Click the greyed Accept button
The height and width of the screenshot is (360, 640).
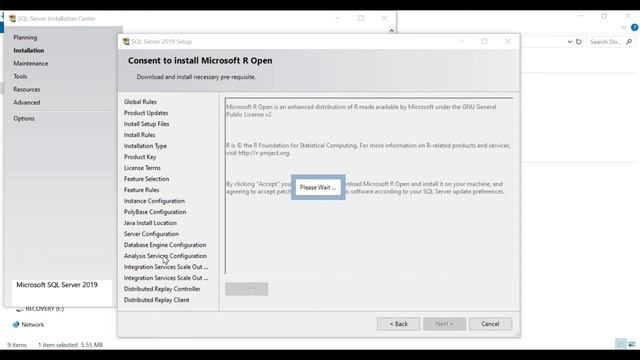coord(247,289)
